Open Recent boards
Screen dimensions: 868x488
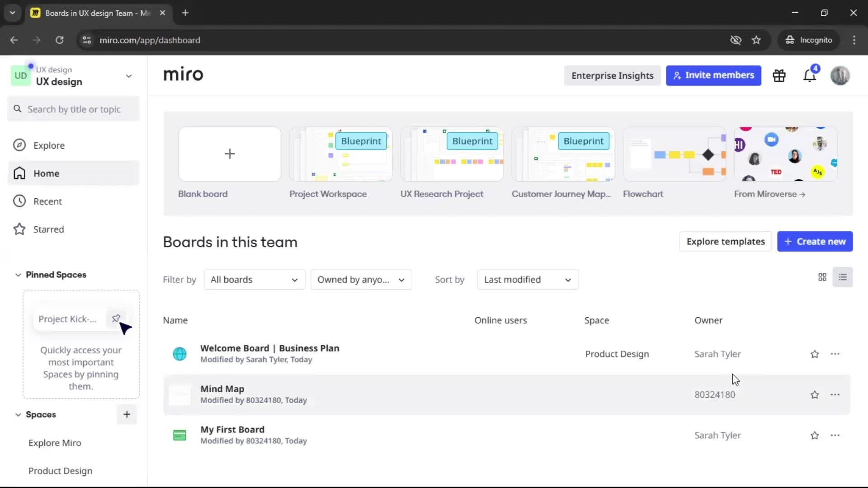(x=74, y=201)
